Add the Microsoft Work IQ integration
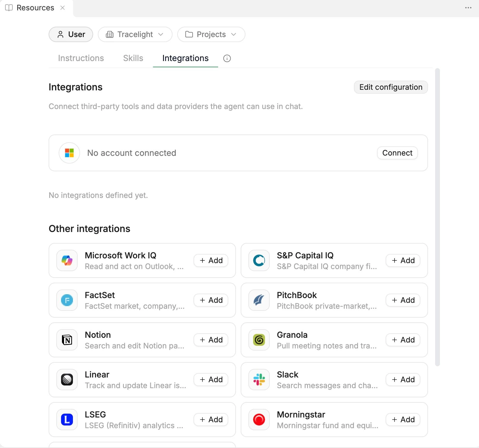 click(211, 260)
